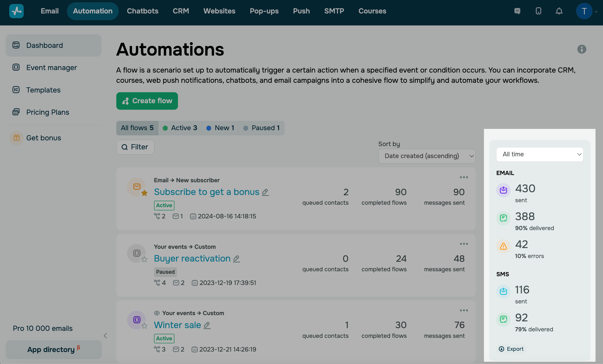The height and width of the screenshot is (364, 603).
Task: Collapse the left sidebar with chevron
Action: 105,336
